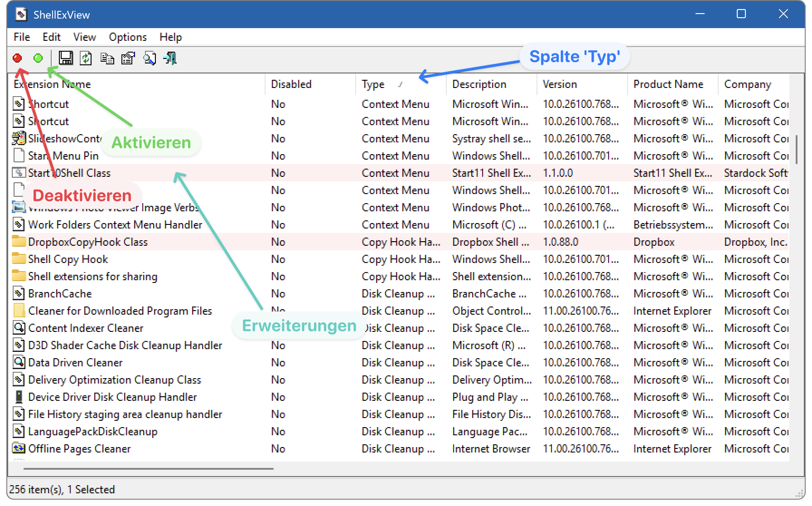Open the Help menu
Image resolution: width=812 pixels, height=506 pixels.
(170, 37)
